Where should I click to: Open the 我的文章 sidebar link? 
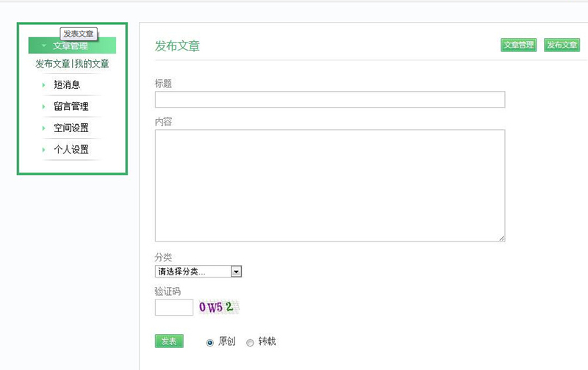[x=92, y=64]
